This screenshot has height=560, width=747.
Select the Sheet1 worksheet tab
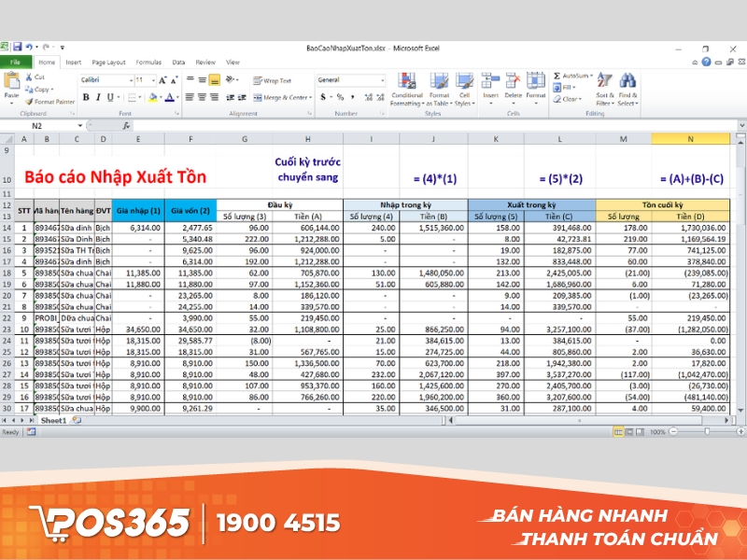(x=53, y=421)
